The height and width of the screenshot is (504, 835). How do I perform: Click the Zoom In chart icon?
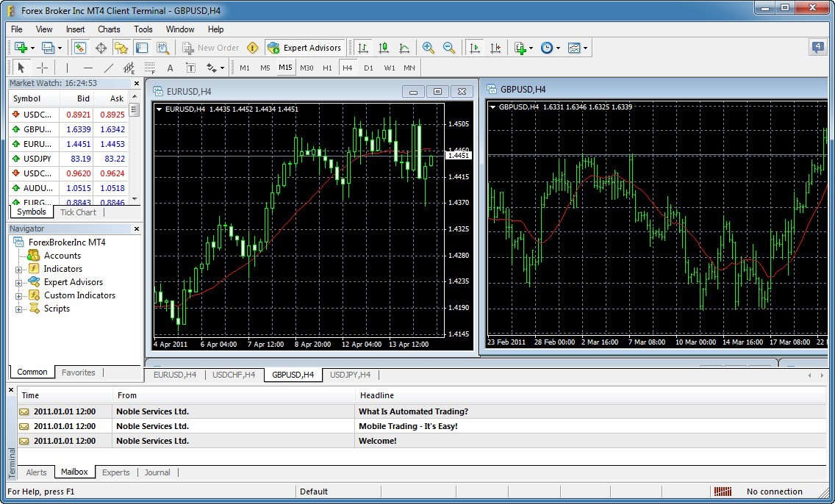coord(428,48)
